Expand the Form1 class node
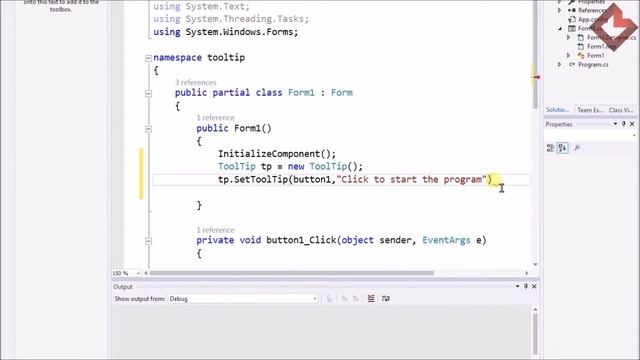This screenshot has height=360, width=640. click(568, 55)
